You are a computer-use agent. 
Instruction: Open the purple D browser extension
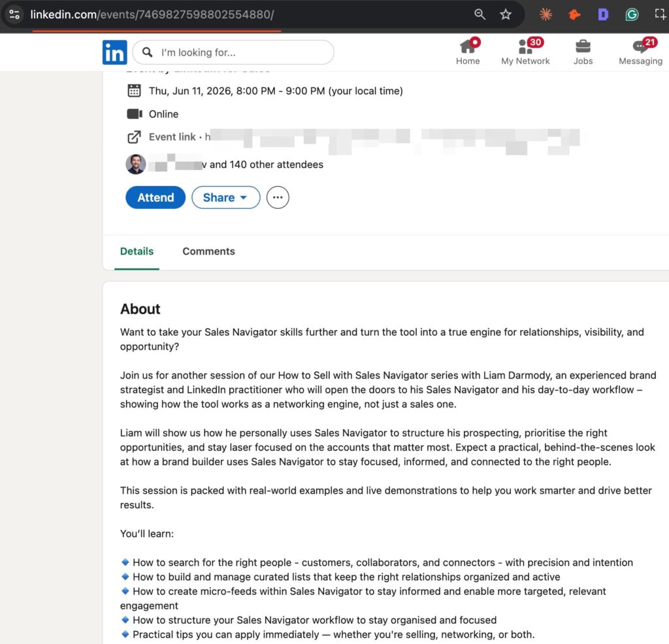coord(603,14)
